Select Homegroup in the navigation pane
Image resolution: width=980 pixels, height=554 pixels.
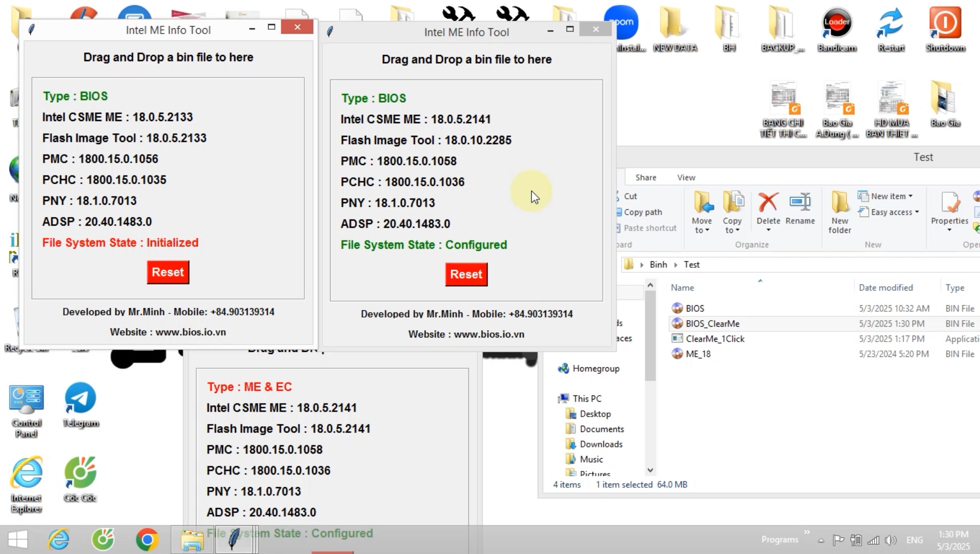(x=589, y=368)
